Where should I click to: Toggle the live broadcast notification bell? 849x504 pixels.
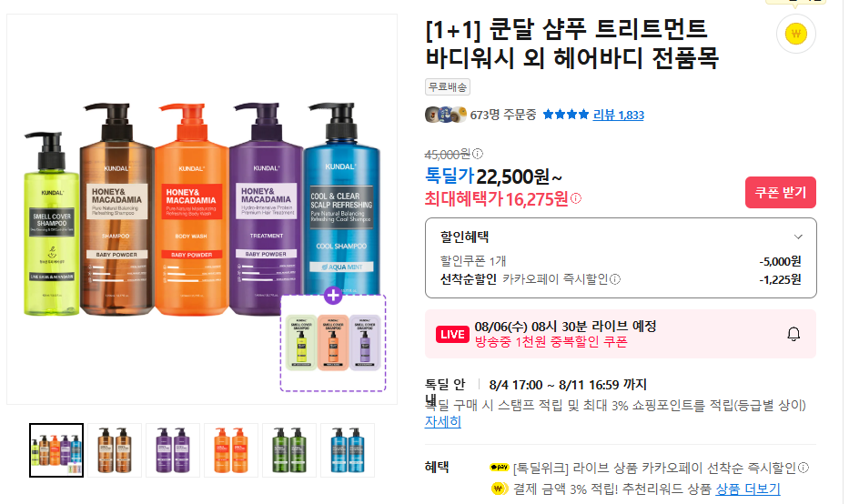[793, 334]
